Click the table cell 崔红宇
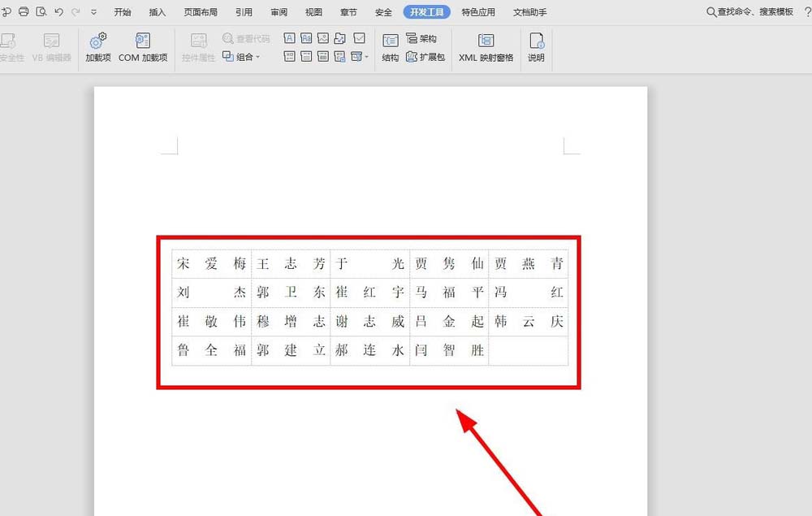Image resolution: width=812 pixels, height=516 pixels. 369,293
